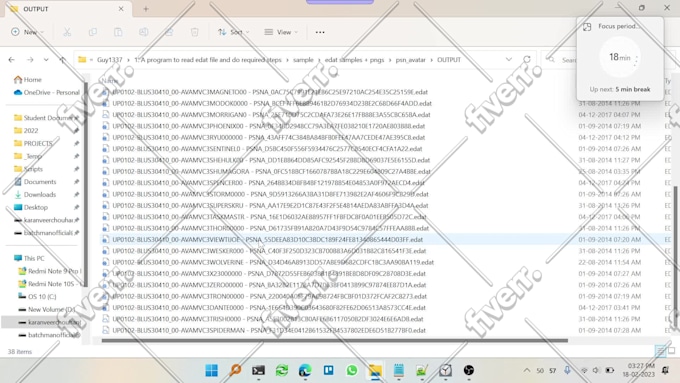Viewport: 680px width, 383px height.
Task: Click the Copy icon in toolbar
Action: (x=92, y=32)
